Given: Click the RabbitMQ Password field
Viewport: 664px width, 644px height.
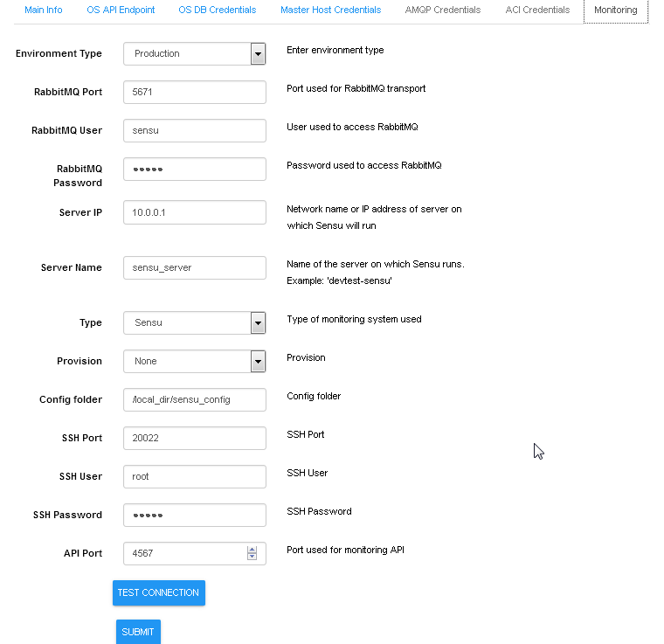Looking at the screenshot, I should coord(194,170).
